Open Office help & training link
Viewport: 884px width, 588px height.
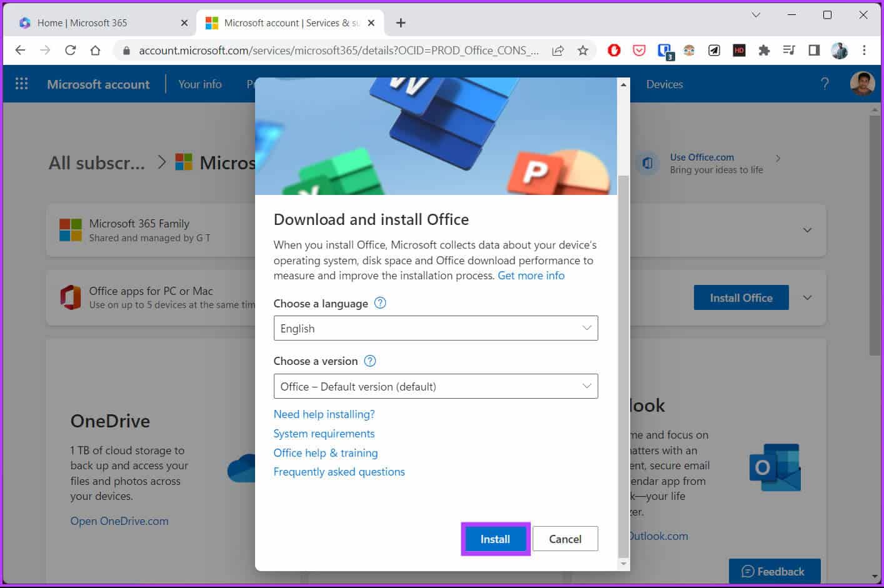(x=326, y=453)
